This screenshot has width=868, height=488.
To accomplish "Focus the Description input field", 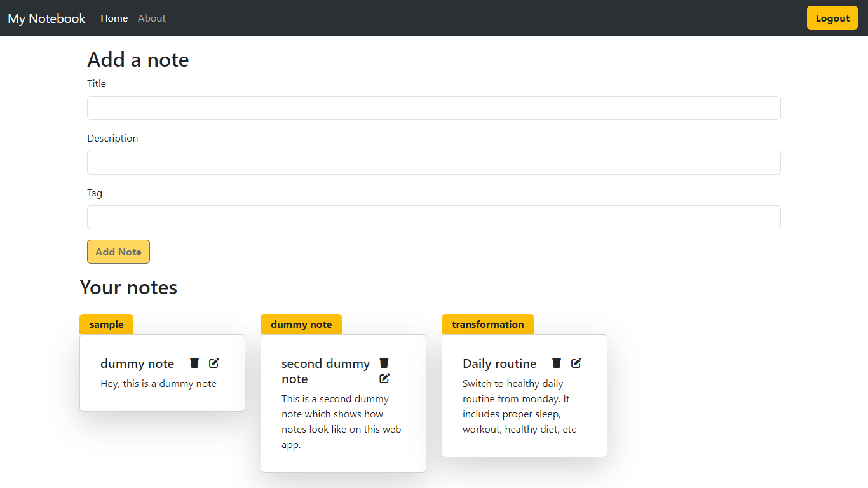I will click(x=433, y=163).
